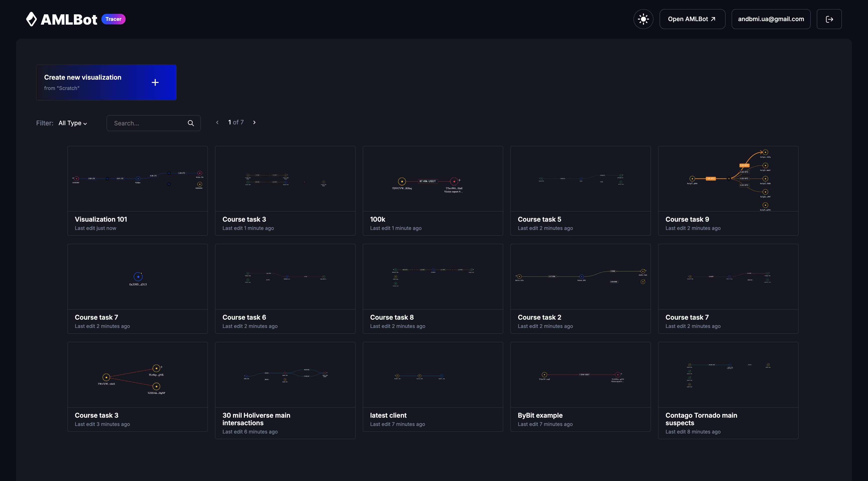Screen dimensions: 868x481
Task: Click the logout icon in the top right
Action: point(829,19)
